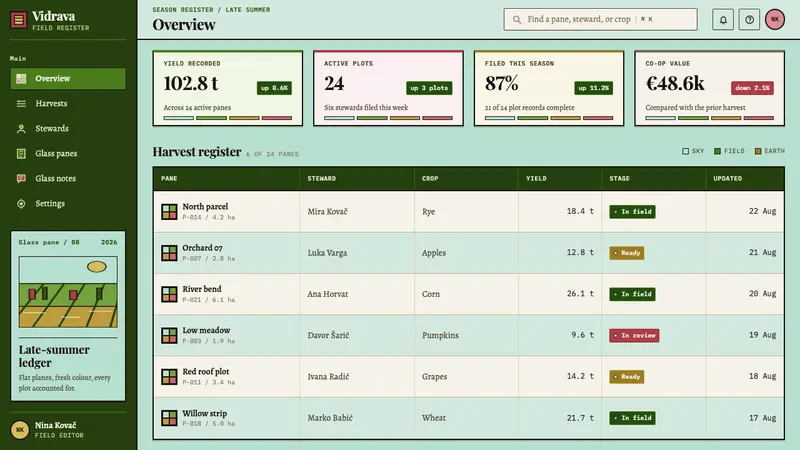This screenshot has height=450, width=800.
Task: Click the '22 Aug' updated date
Action: (762, 211)
